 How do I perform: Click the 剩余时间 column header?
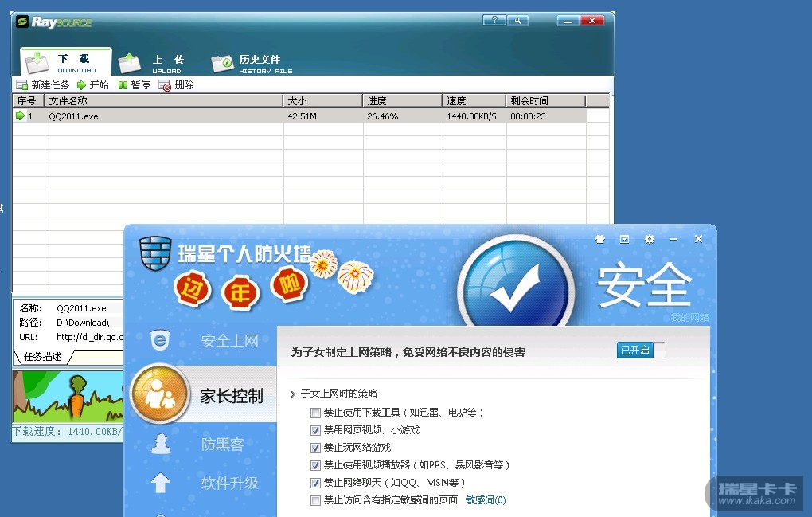pos(546,100)
